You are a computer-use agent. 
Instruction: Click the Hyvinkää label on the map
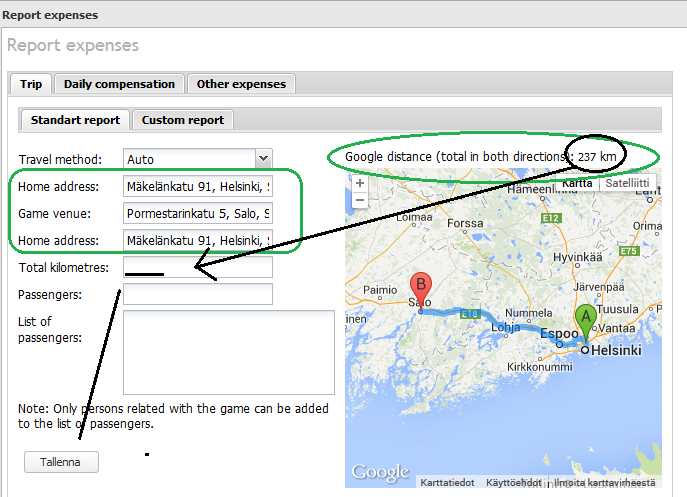click(577, 257)
